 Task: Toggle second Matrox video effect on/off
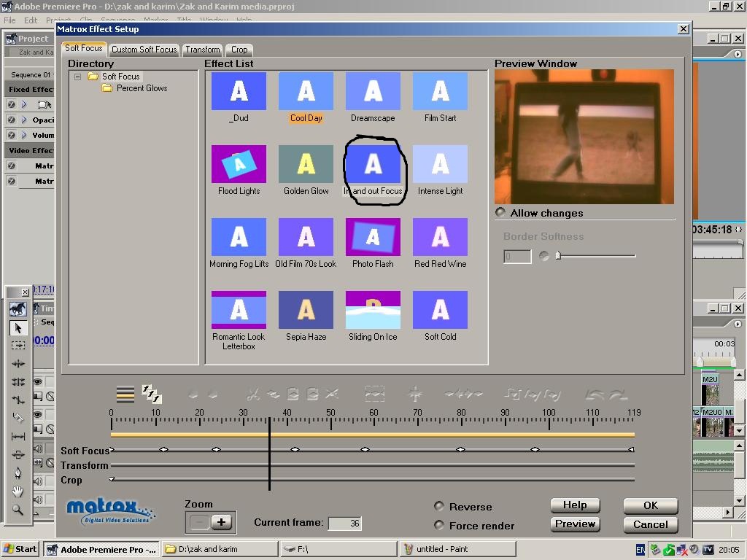[11, 181]
